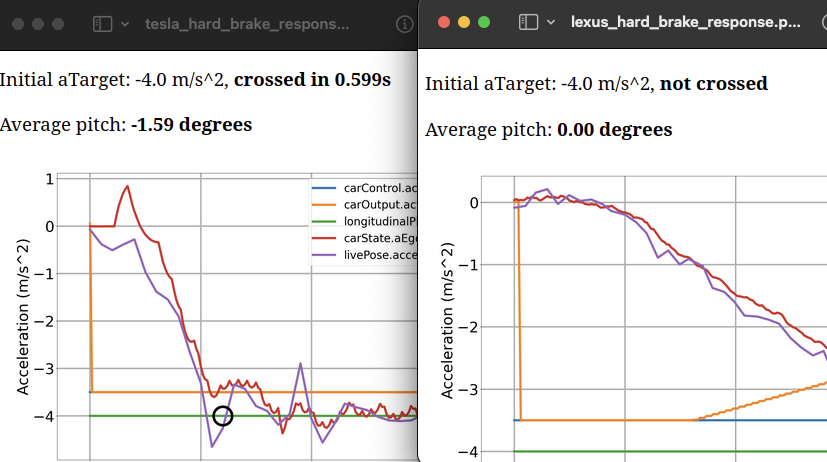Expand the sidebar view chevron in tesla window
This screenshot has height=462, width=827.
(124, 23)
